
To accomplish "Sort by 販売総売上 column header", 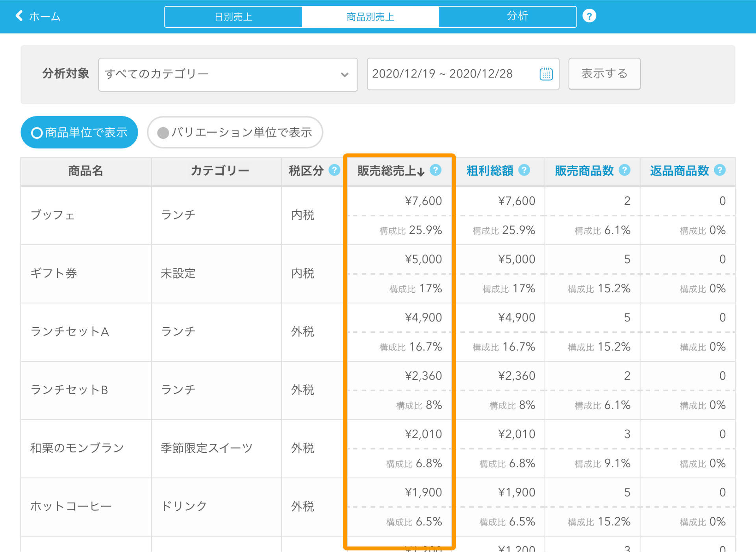I will tap(391, 171).
